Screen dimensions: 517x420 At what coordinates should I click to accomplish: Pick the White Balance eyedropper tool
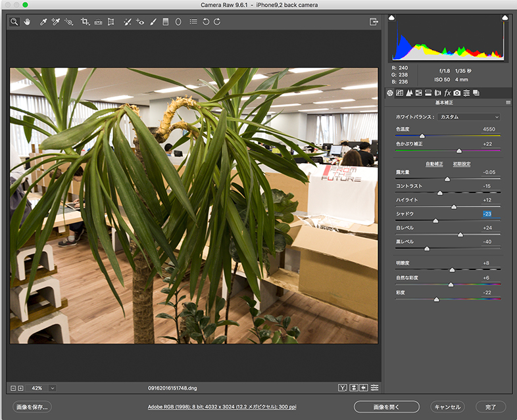(43, 22)
